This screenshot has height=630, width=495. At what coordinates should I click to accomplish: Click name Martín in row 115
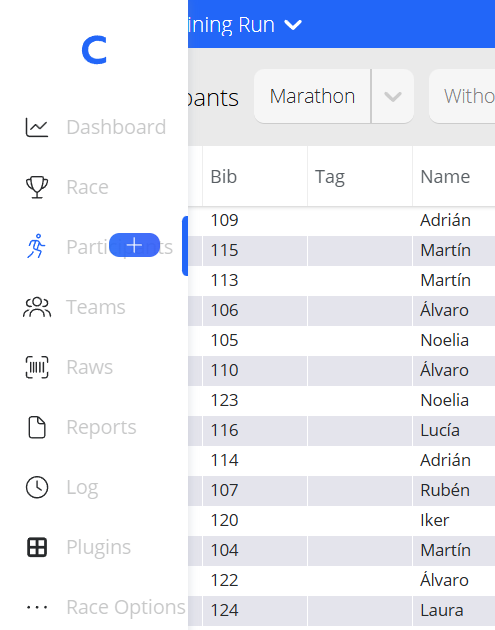point(445,251)
